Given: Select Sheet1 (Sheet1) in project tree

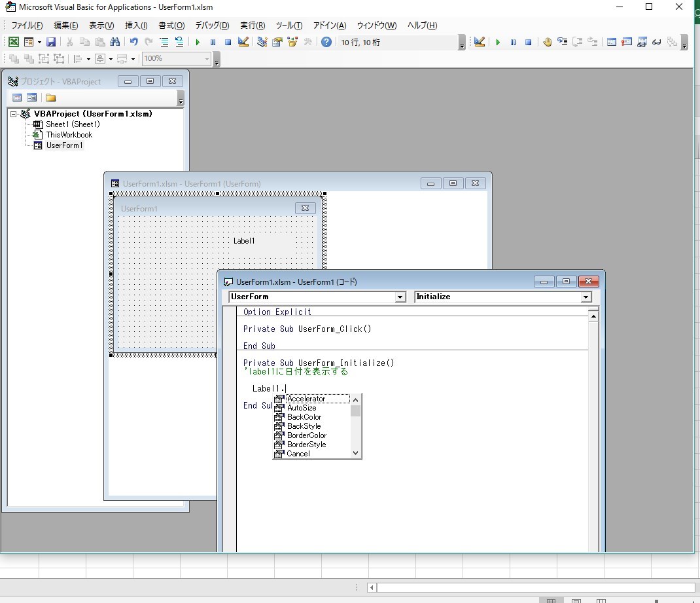Looking at the screenshot, I should click(73, 124).
